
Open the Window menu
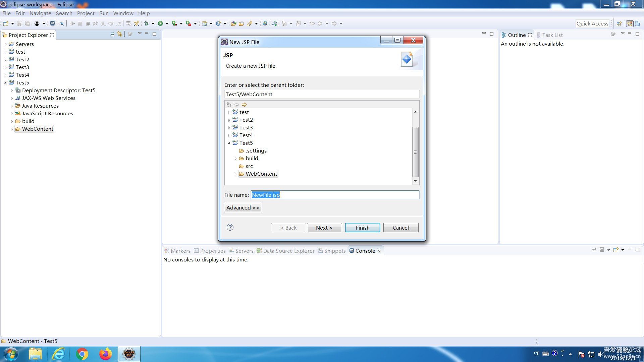tap(123, 13)
